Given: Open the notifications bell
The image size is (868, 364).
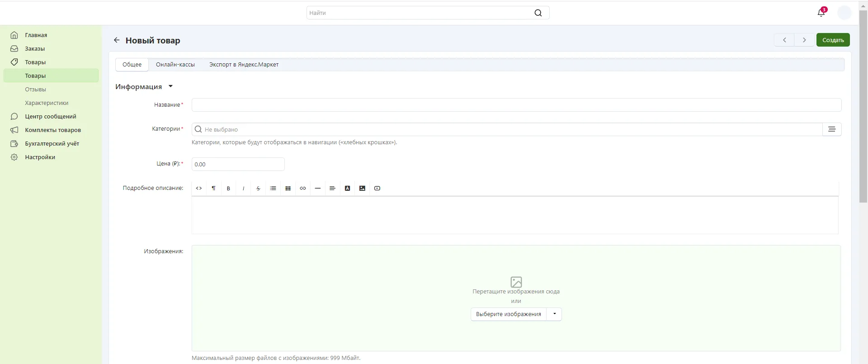Looking at the screenshot, I should pyautogui.click(x=821, y=13).
